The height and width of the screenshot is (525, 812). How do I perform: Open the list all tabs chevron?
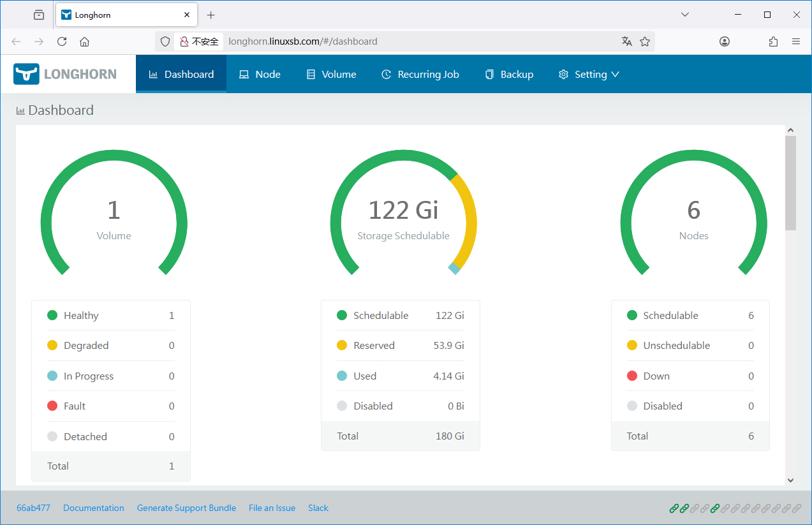pos(685,15)
